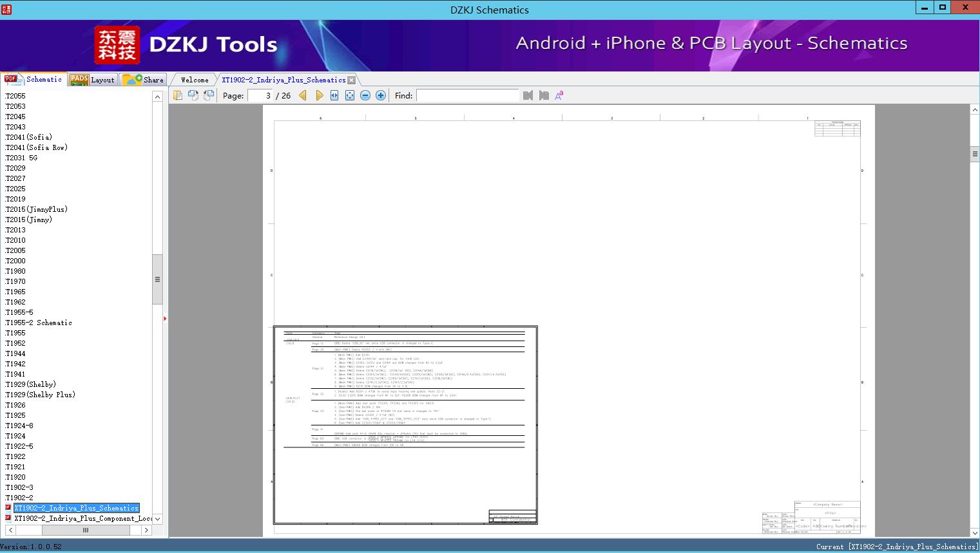This screenshot has width=980, height=553.
Task: Find the previous search match
Action: (x=528, y=95)
